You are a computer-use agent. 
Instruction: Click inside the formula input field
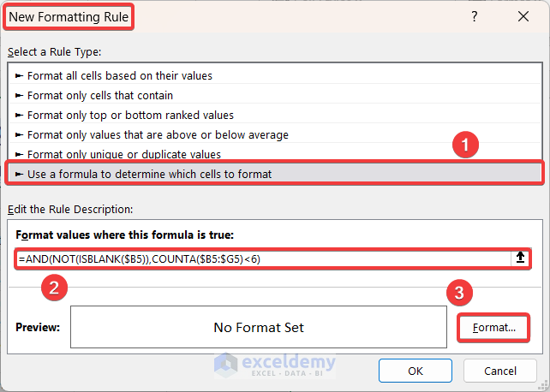[x=257, y=258]
